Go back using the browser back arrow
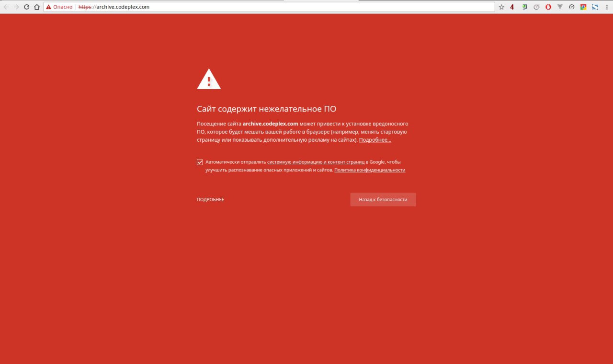Screen dimensions: 613x364 coord(6,7)
